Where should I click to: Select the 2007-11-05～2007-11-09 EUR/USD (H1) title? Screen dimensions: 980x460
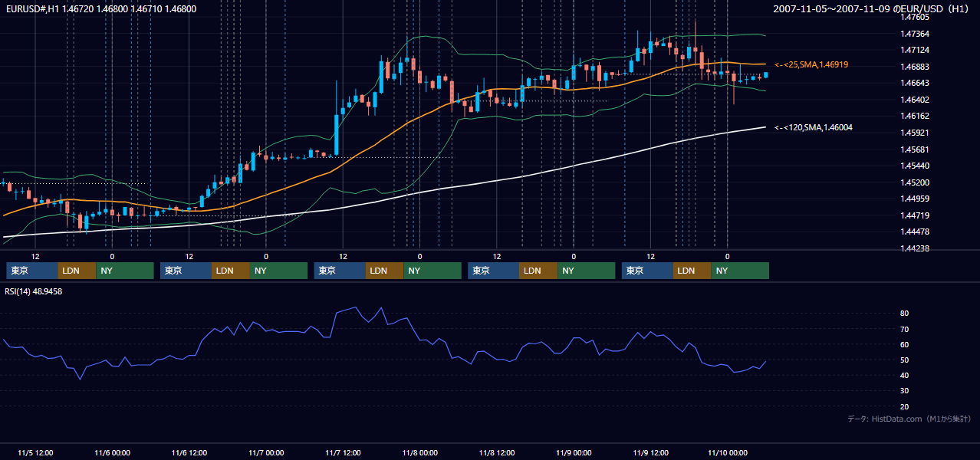point(871,9)
